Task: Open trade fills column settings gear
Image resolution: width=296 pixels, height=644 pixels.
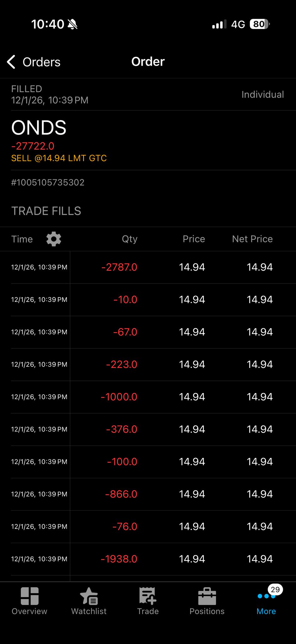Action: point(54,239)
